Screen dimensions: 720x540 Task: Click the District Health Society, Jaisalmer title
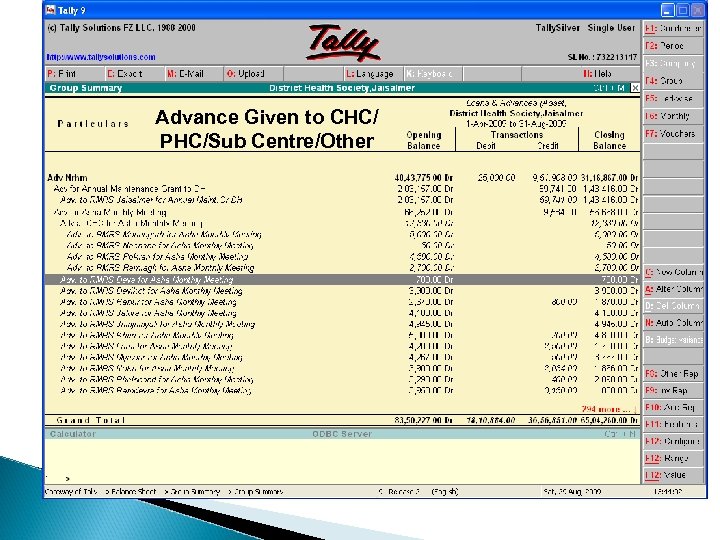click(342, 88)
